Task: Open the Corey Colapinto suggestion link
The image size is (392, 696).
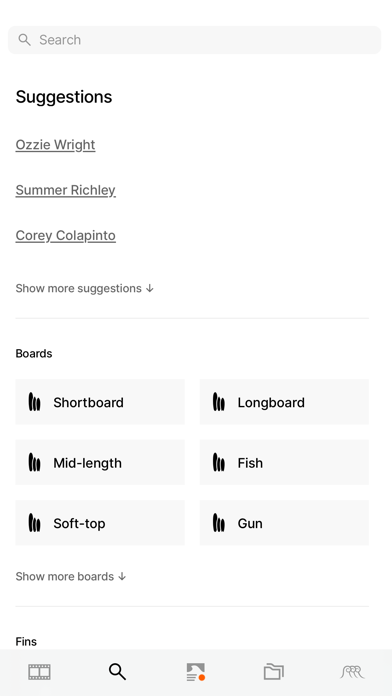Action: [66, 235]
